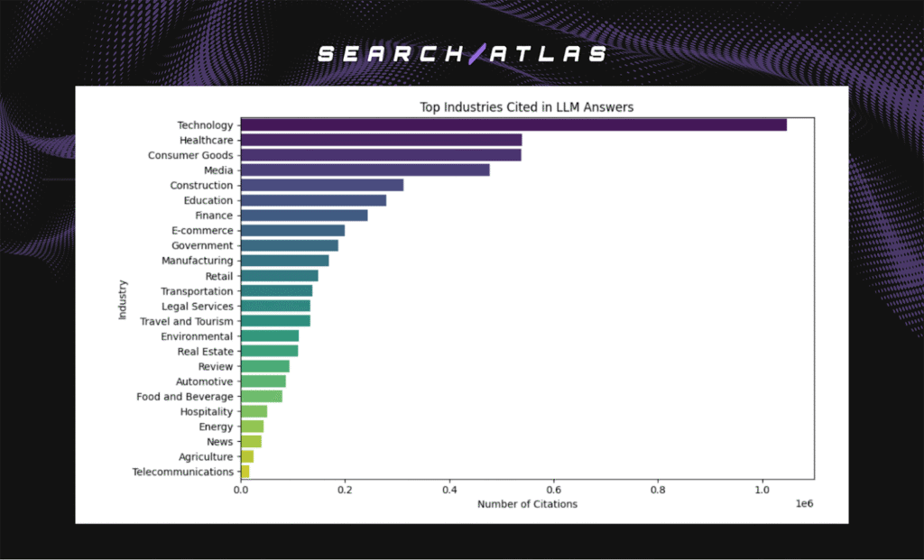Click the Search Atlas logo
The height and width of the screenshot is (560, 924).
(x=460, y=53)
